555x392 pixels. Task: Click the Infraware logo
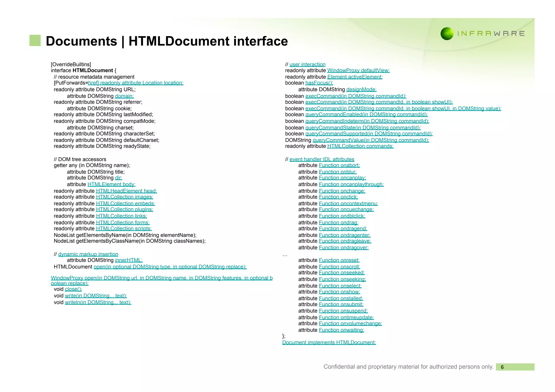[x=483, y=34]
